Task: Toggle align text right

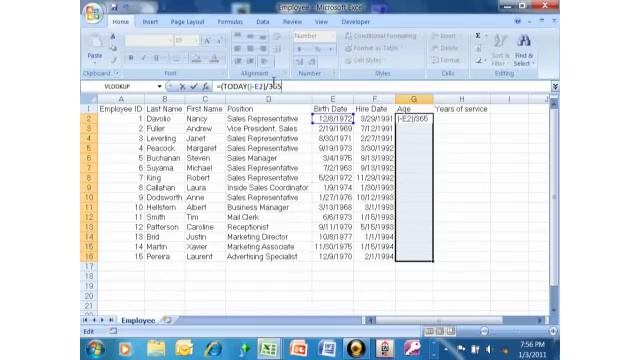Action: click(x=263, y=49)
